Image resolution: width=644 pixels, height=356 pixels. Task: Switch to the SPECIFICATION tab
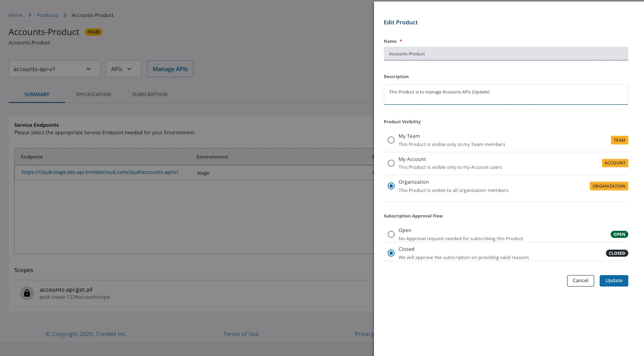click(x=93, y=95)
